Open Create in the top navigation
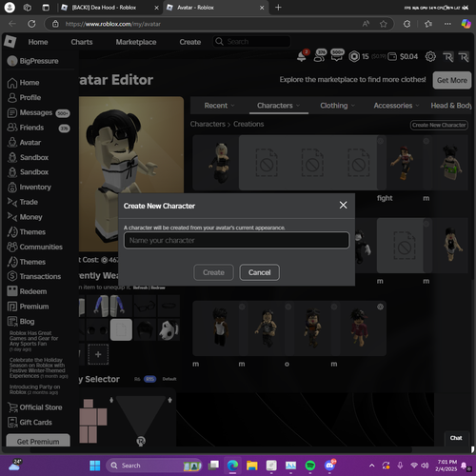Screen dimensions: 476x476 [190, 42]
